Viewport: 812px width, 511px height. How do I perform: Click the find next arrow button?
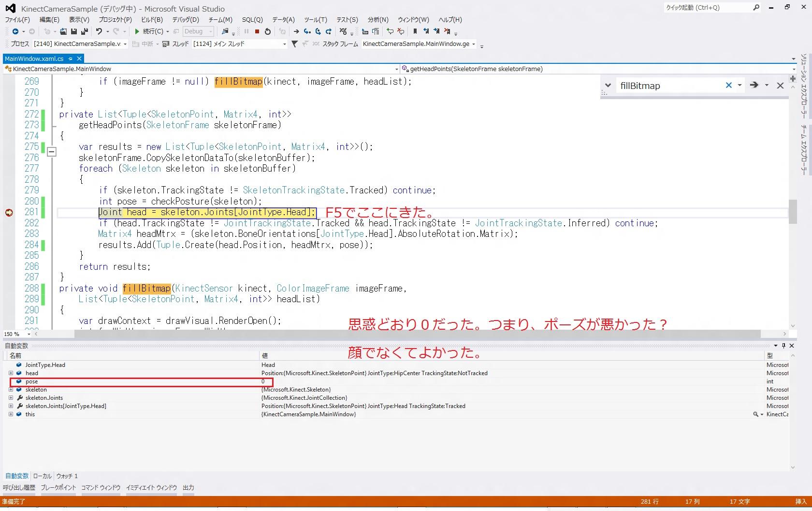click(754, 85)
